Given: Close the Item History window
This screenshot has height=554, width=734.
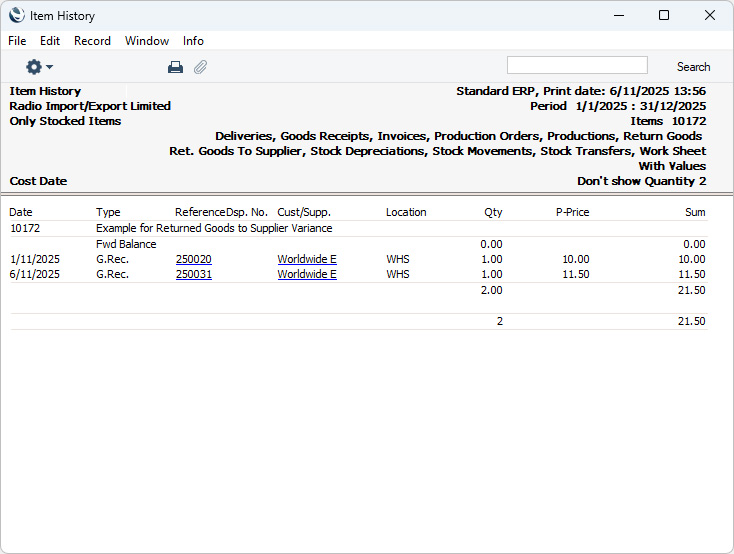Looking at the screenshot, I should [x=710, y=15].
